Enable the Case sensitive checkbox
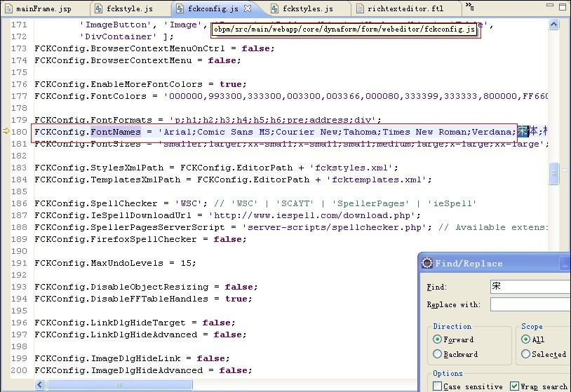571x392 pixels. (438, 386)
